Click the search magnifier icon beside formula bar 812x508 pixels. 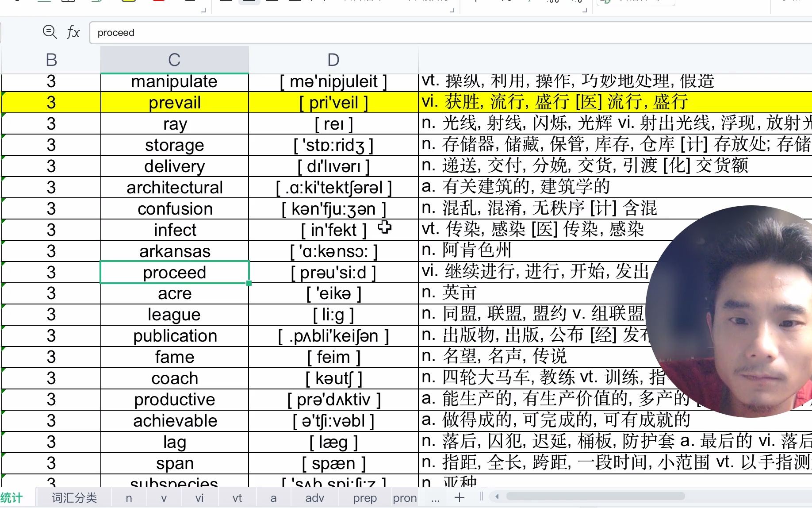50,32
